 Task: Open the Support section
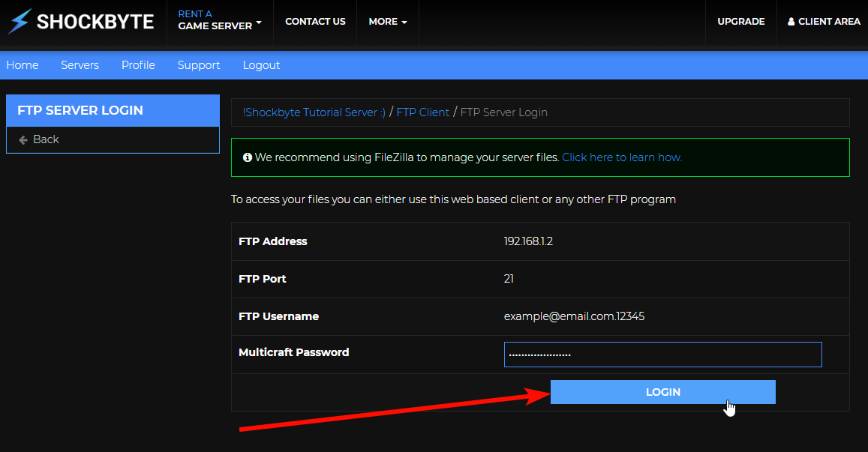pyautogui.click(x=198, y=65)
